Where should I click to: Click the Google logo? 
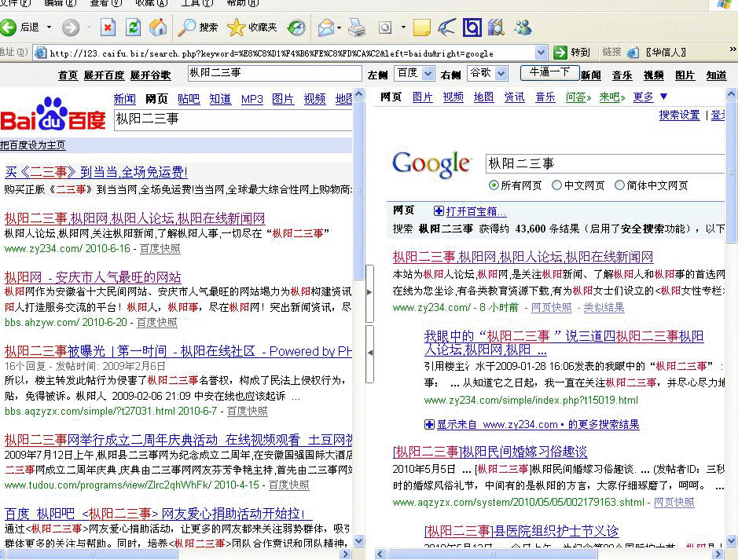431,165
